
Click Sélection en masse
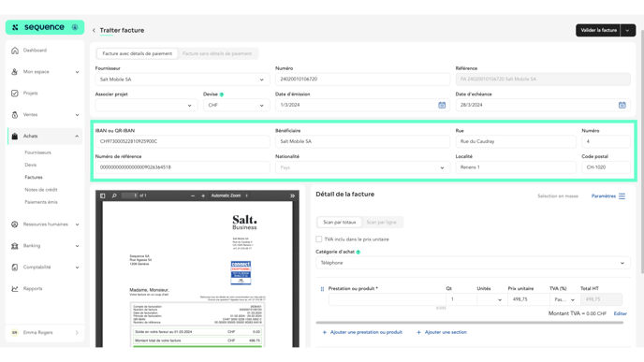558,196
